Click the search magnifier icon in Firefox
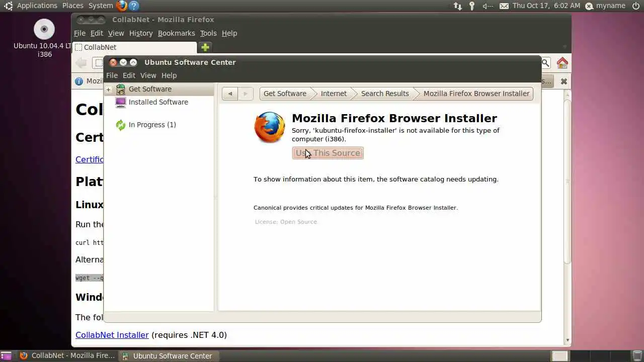 (546, 63)
